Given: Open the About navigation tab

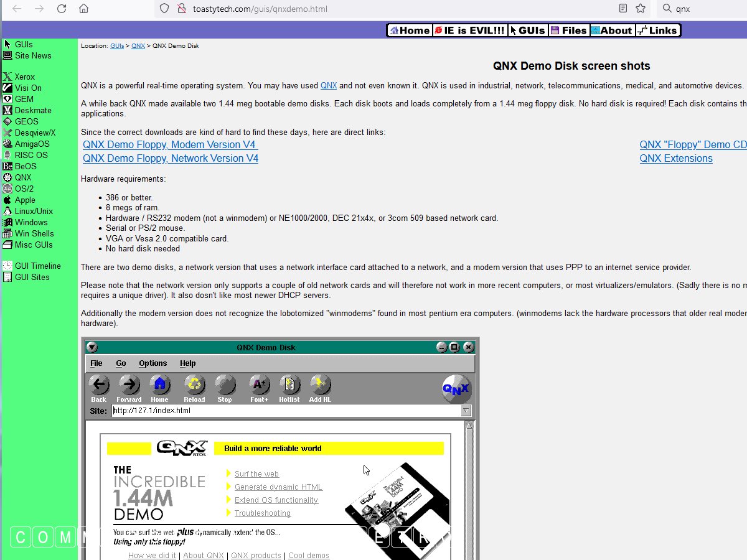Looking at the screenshot, I should (x=611, y=30).
